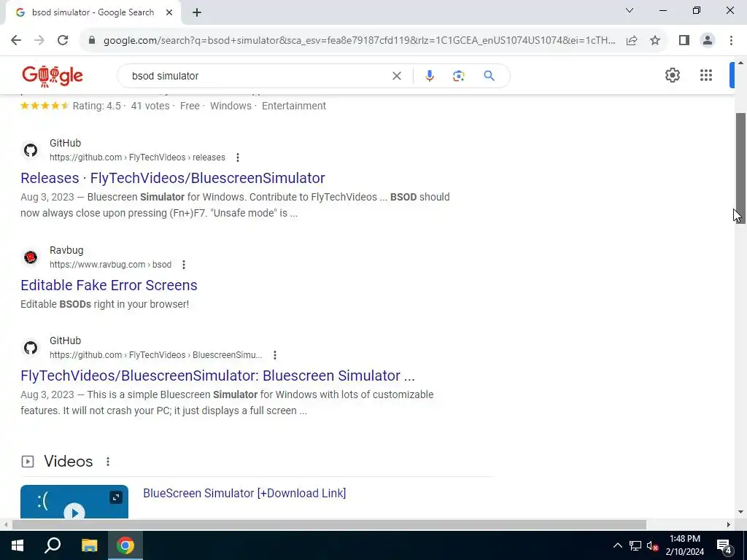This screenshot has height=560, width=747.
Task: Open more options for the Videos section
Action: click(x=108, y=462)
